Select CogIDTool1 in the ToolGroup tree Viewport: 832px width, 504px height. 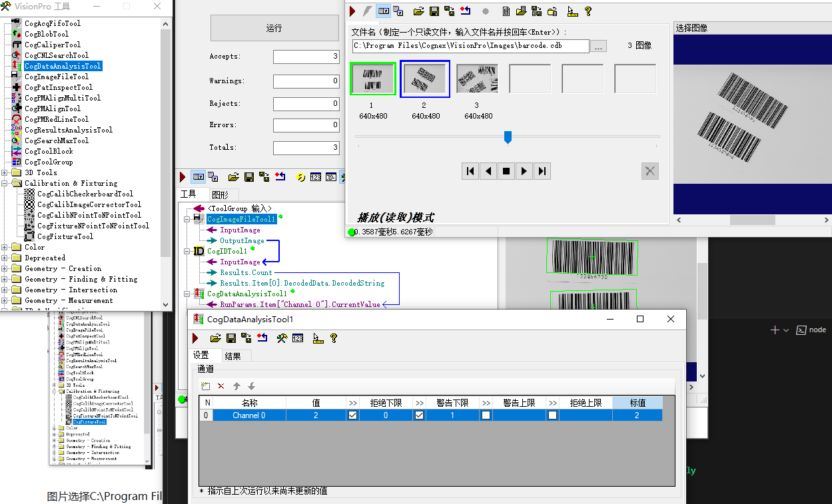click(226, 252)
